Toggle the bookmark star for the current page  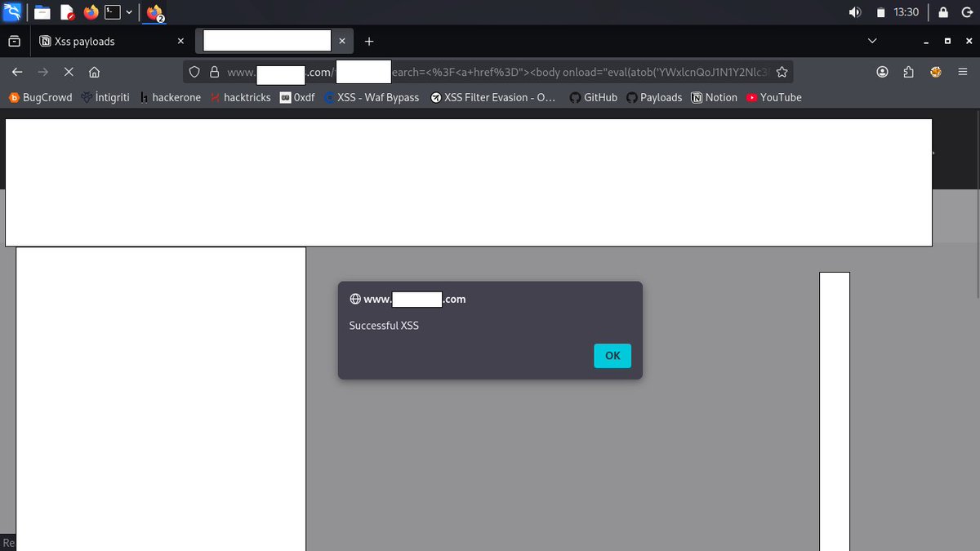point(782,72)
